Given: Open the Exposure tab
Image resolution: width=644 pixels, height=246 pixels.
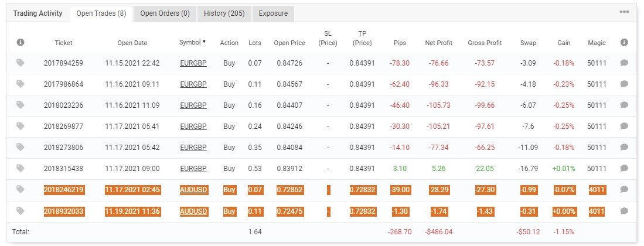Looking at the screenshot, I should (x=273, y=13).
